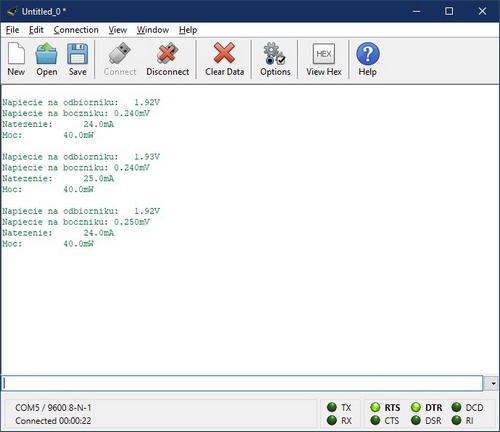500x432 pixels.
Task: Open the File menu
Action: pyautogui.click(x=12, y=30)
